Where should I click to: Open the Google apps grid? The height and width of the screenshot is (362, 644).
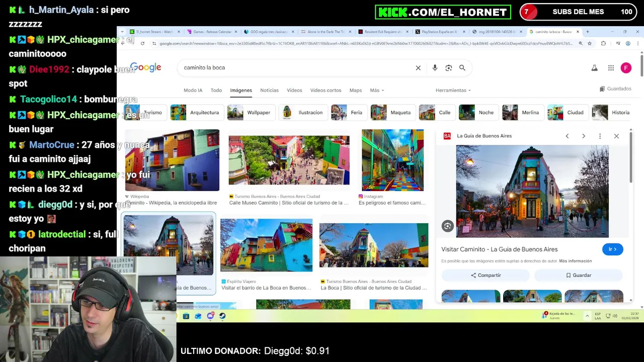(611, 68)
